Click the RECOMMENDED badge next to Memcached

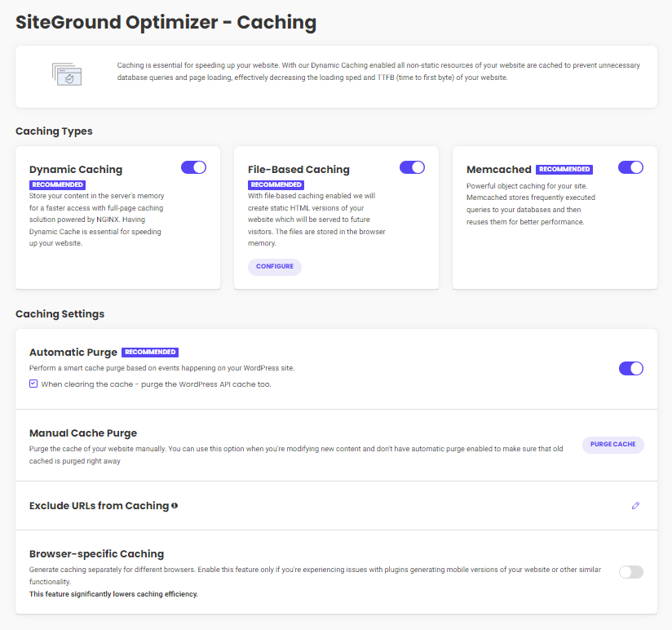coord(563,169)
